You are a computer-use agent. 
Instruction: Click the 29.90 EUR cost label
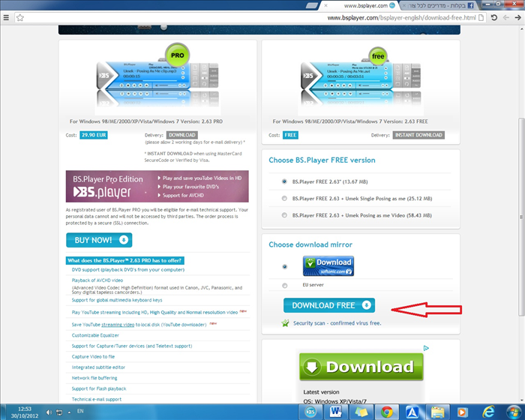94,135
